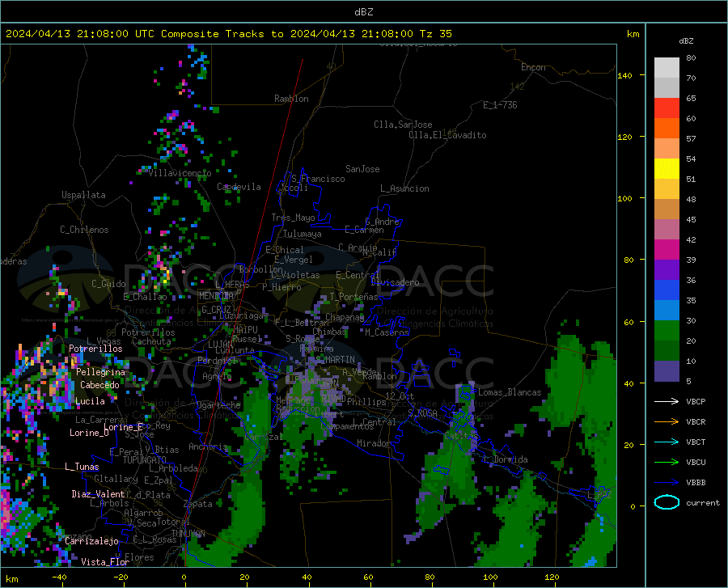Click the yellow timestamp header text
The width and height of the screenshot is (728, 588).
point(228,33)
